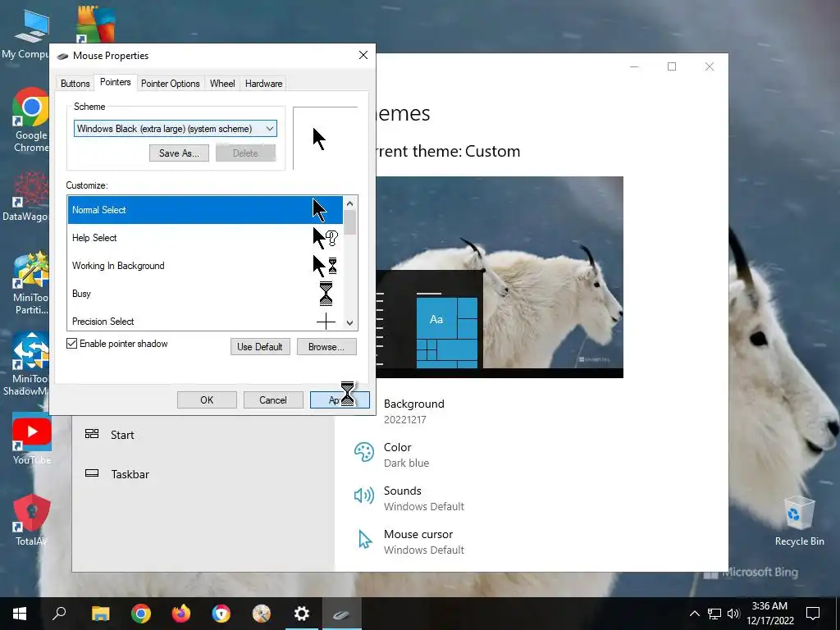Open the Hardware tab
This screenshot has width=840, height=630.
click(263, 84)
